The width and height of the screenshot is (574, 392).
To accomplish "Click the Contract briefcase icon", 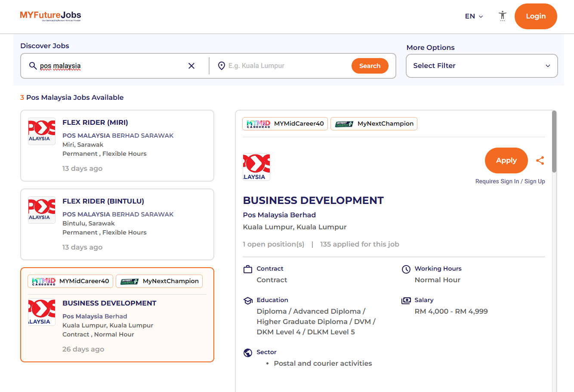I will (x=248, y=269).
